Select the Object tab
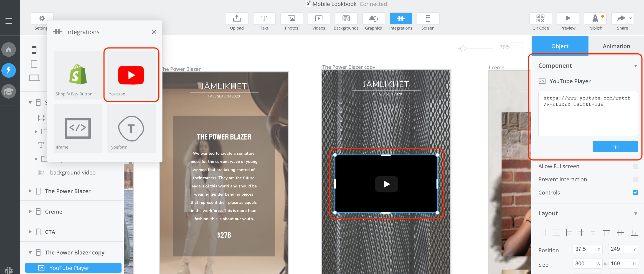This screenshot has width=644, height=274. coord(560,46)
